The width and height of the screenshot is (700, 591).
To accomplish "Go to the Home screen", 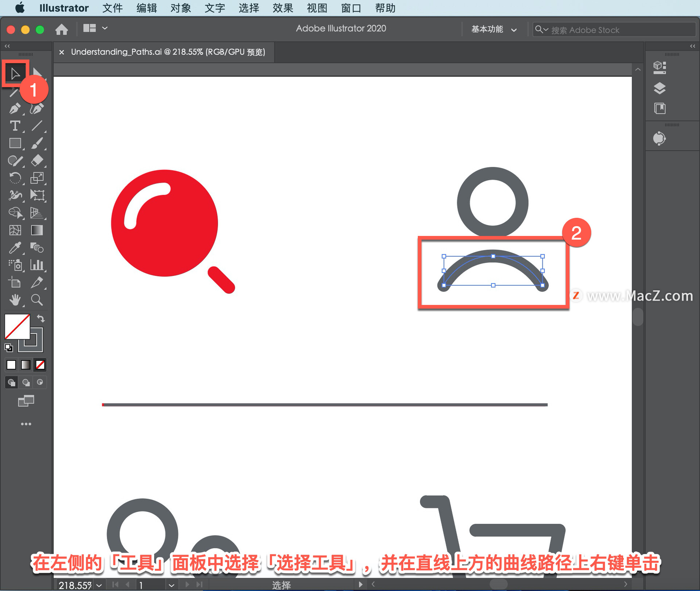I will tap(62, 29).
